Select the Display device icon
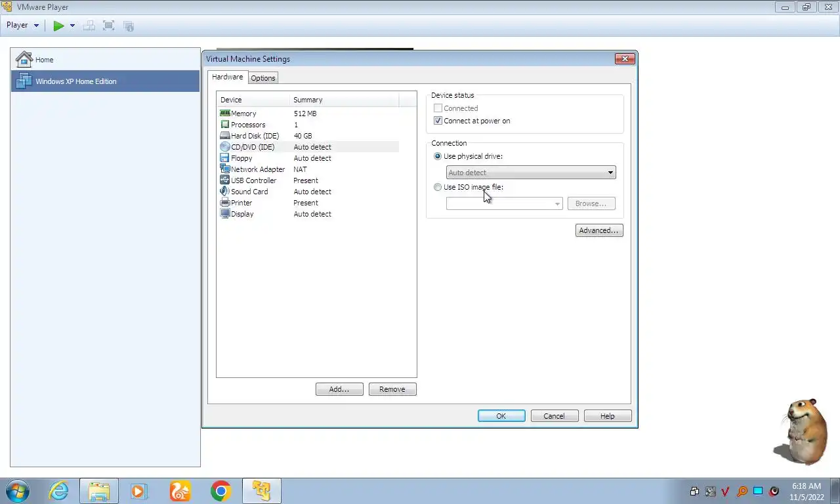Screen dimensions: 840x504 [225, 214]
